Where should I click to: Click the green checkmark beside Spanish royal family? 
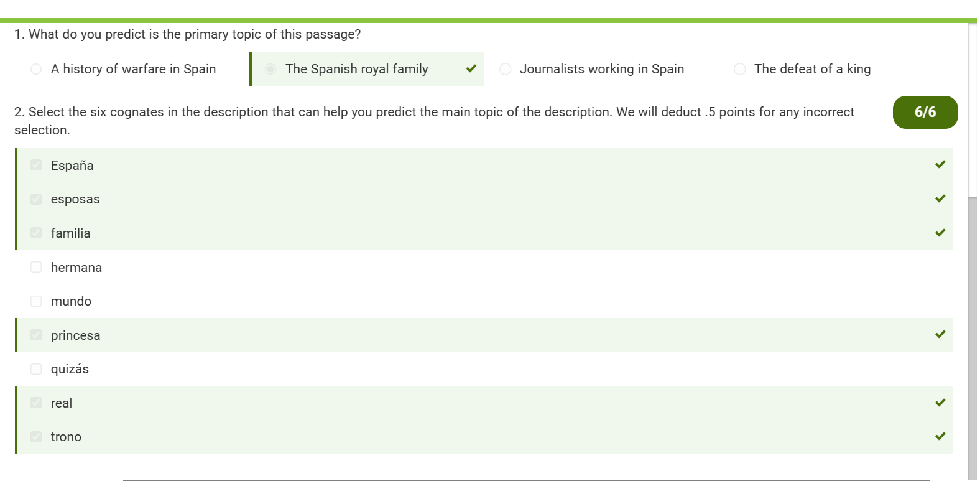(471, 68)
